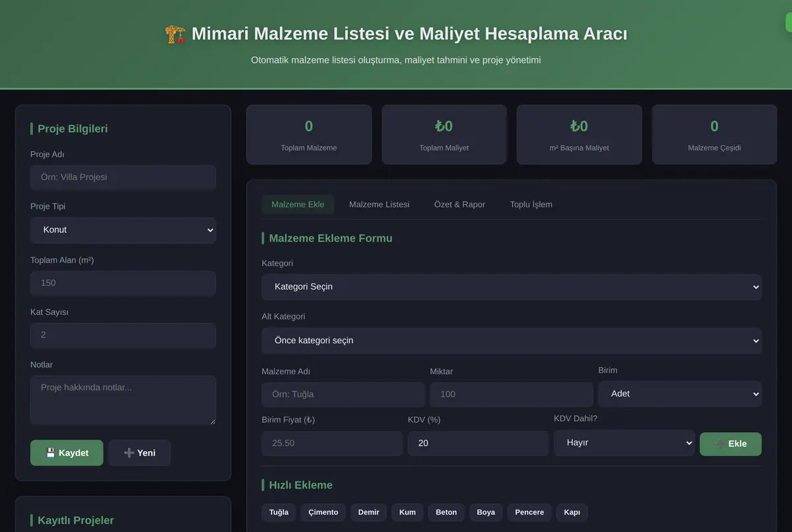
Task: Quick add Demir material
Action: (x=369, y=512)
